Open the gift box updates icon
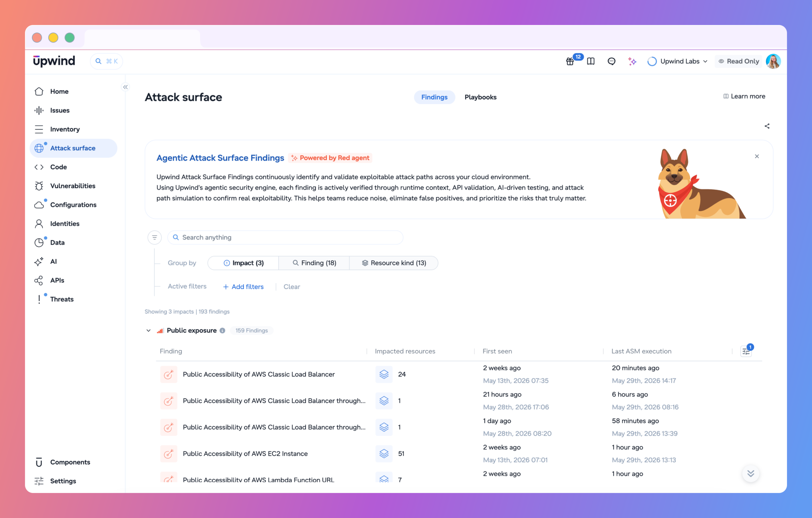812x518 pixels. (x=570, y=61)
